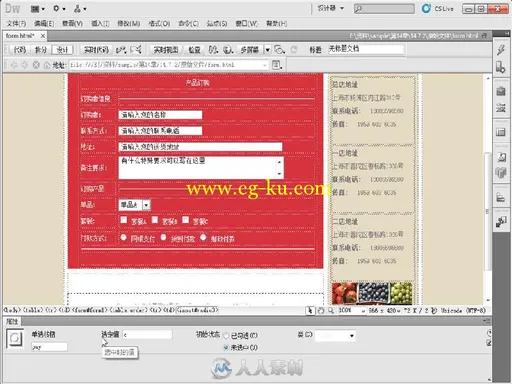The width and height of the screenshot is (512, 384).
Task: Open the 修改(M) Modify menu
Action: [128, 23]
